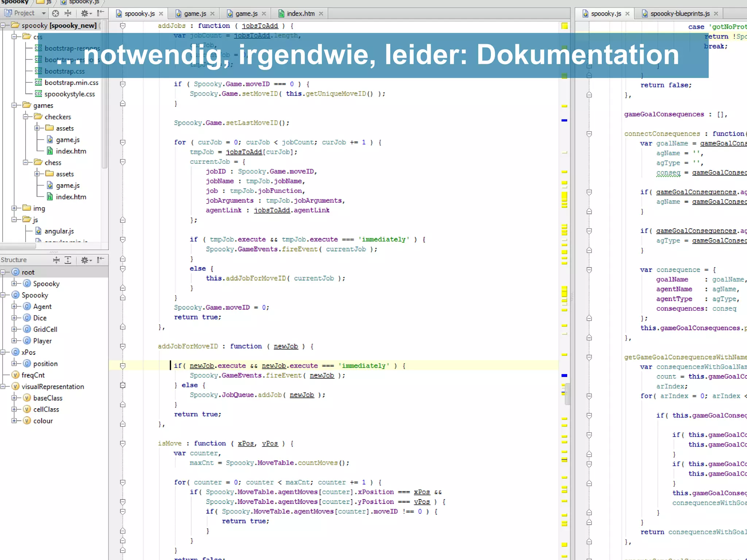This screenshot has width=747, height=560.
Task: Fold the addJobForMoveID function in gutter
Action: coord(123,346)
